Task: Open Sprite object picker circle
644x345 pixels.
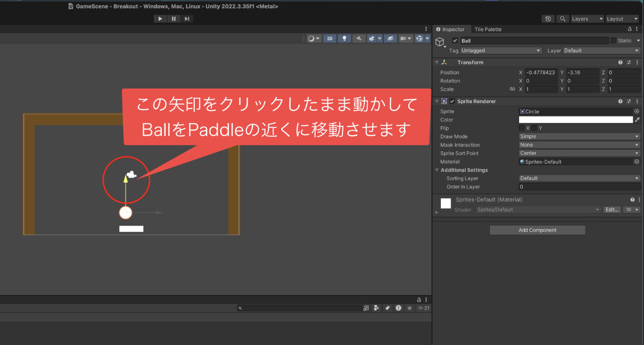Action: pos(637,111)
